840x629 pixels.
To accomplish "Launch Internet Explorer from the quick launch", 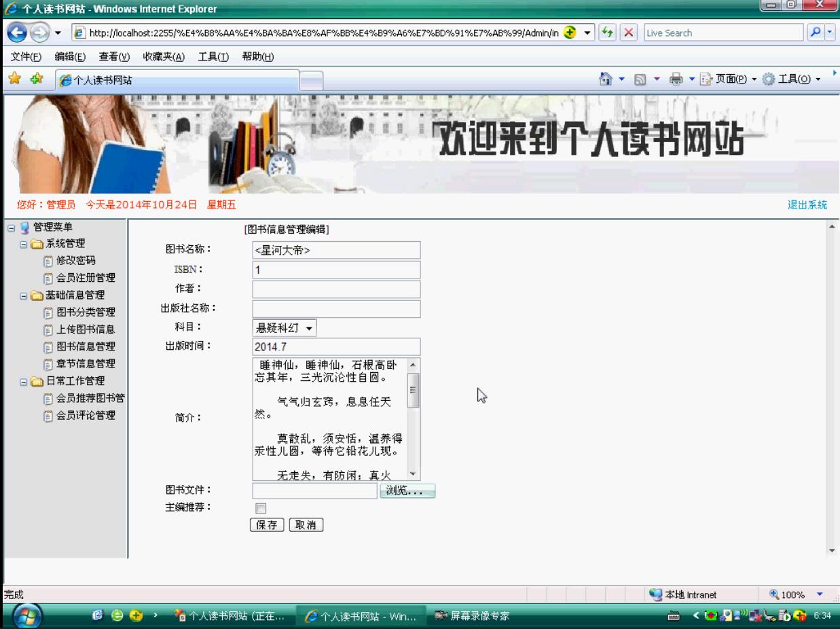I will pyautogui.click(x=96, y=617).
